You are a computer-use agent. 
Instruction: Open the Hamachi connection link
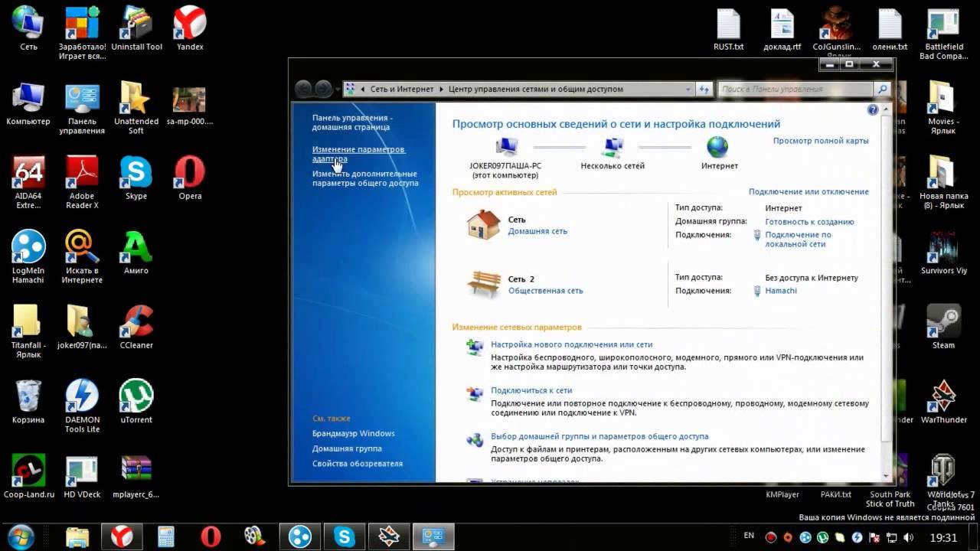[781, 291]
